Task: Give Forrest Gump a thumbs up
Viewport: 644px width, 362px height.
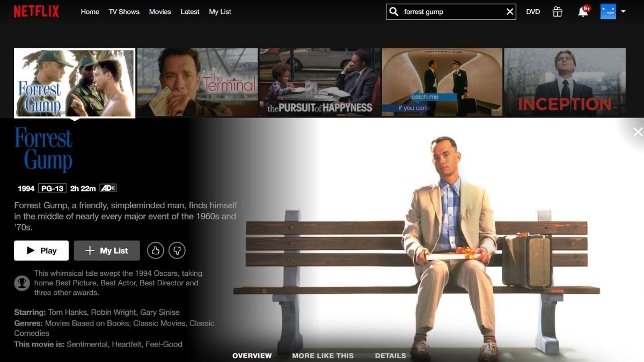Action: pos(156,250)
